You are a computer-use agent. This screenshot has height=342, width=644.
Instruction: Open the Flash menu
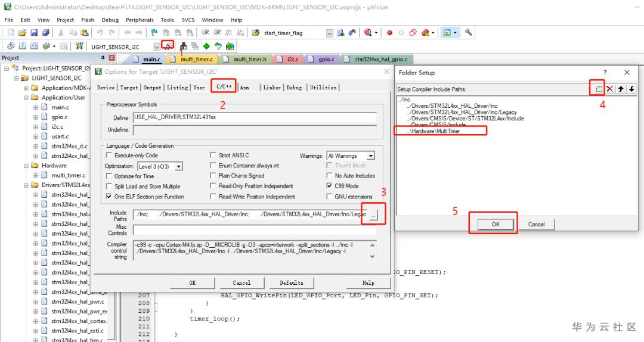88,20
